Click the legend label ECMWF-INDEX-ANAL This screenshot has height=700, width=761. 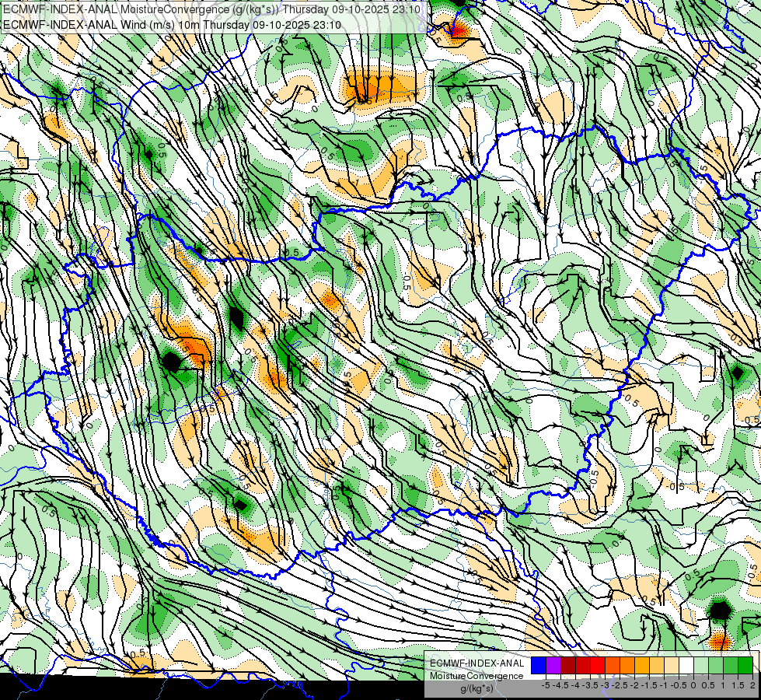(x=477, y=663)
